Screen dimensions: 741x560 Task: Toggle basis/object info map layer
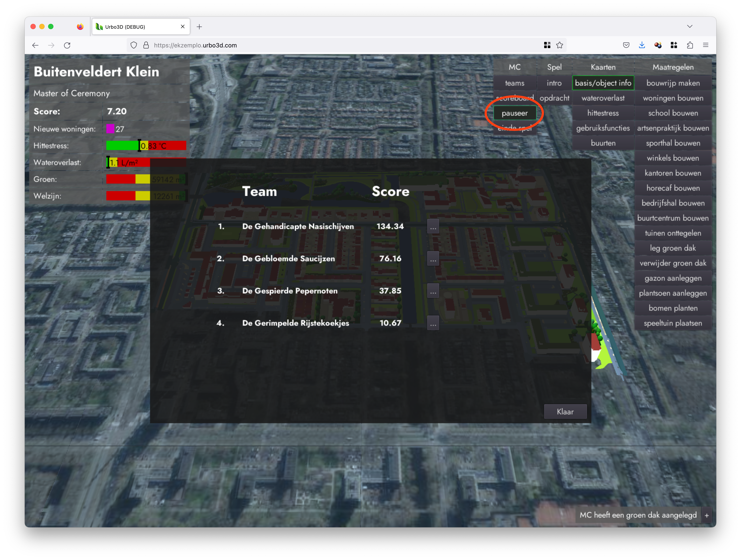click(x=603, y=83)
